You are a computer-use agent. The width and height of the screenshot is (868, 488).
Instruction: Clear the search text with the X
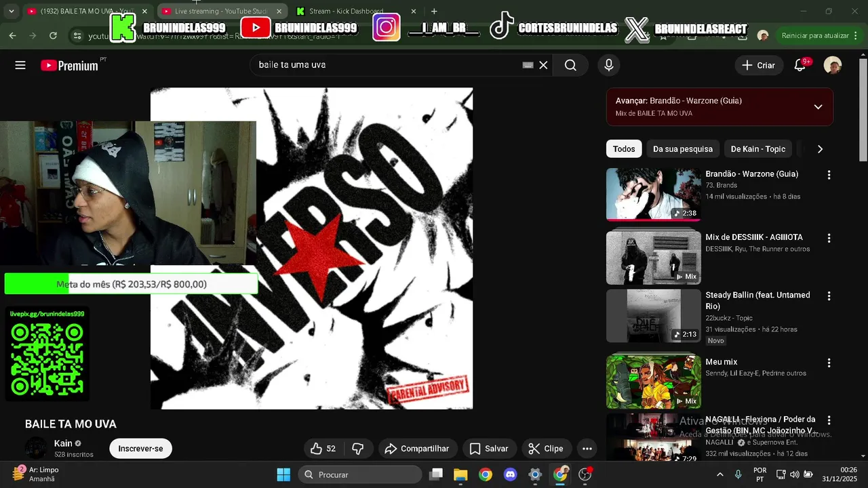tap(543, 65)
